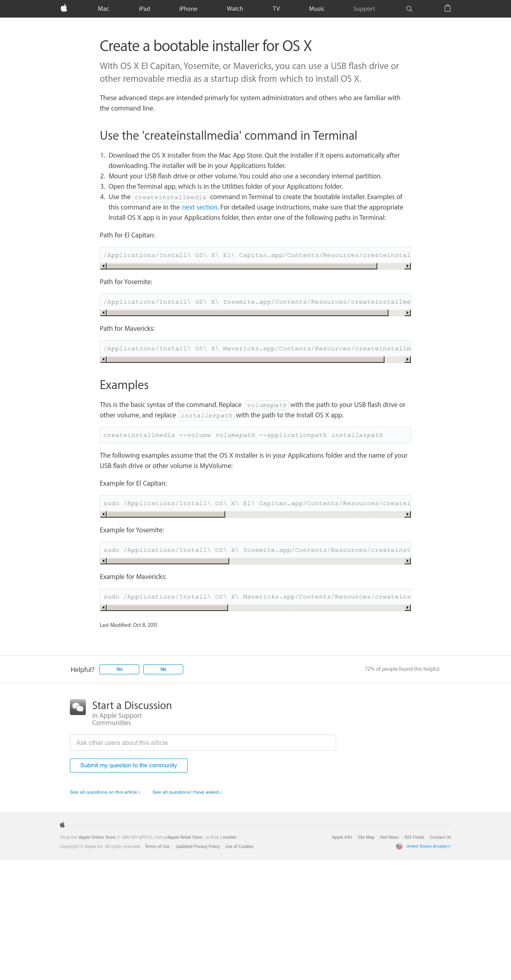Expand 'See all questions on this article'
Image resolution: width=511 pixels, height=980 pixels.
point(105,792)
